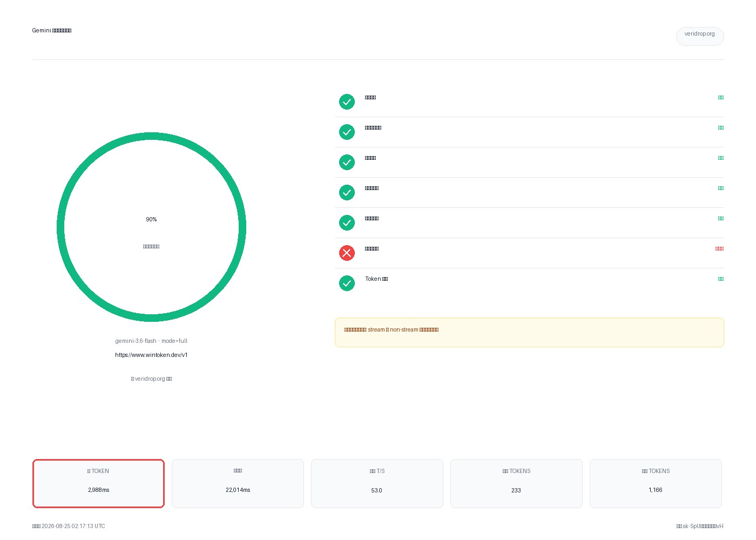
Task: Click the veridrop.org credit below the URL
Action: pos(151,379)
